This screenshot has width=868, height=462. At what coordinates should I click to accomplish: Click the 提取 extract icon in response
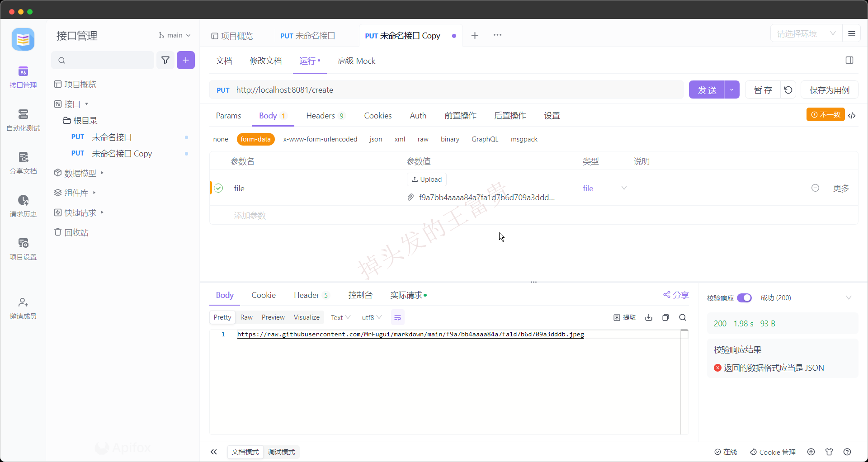pyautogui.click(x=624, y=317)
